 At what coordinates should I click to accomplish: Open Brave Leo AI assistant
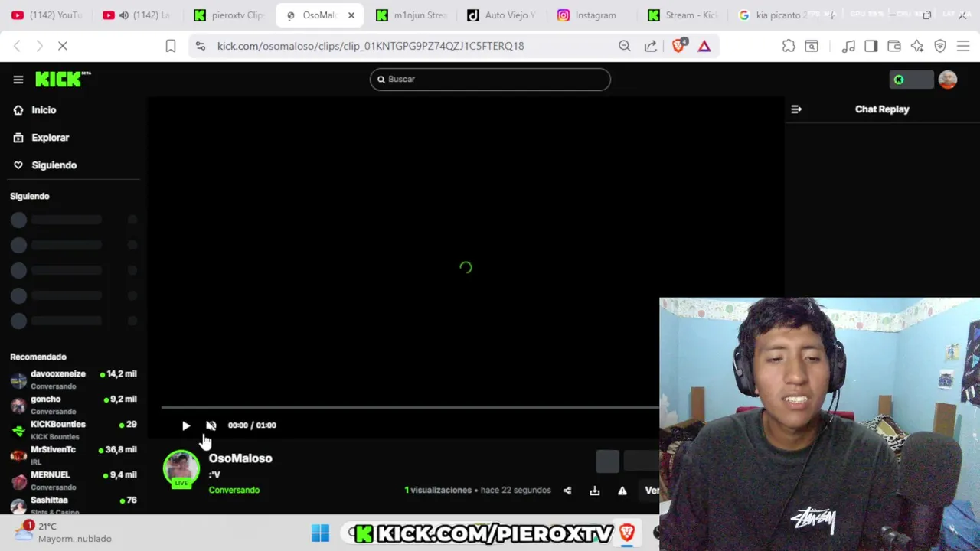pos(917,47)
